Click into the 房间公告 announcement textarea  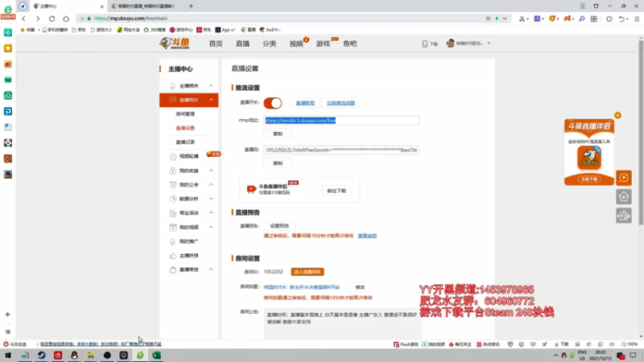click(342, 323)
